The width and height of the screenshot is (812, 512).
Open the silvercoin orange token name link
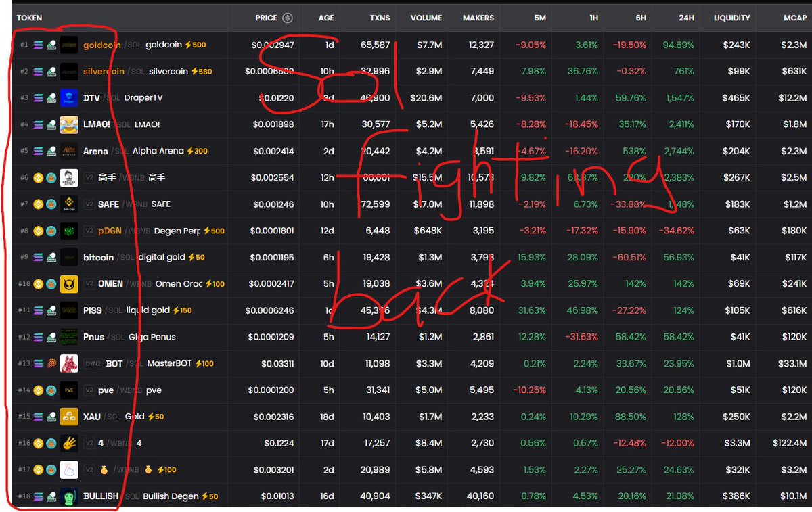tap(104, 72)
